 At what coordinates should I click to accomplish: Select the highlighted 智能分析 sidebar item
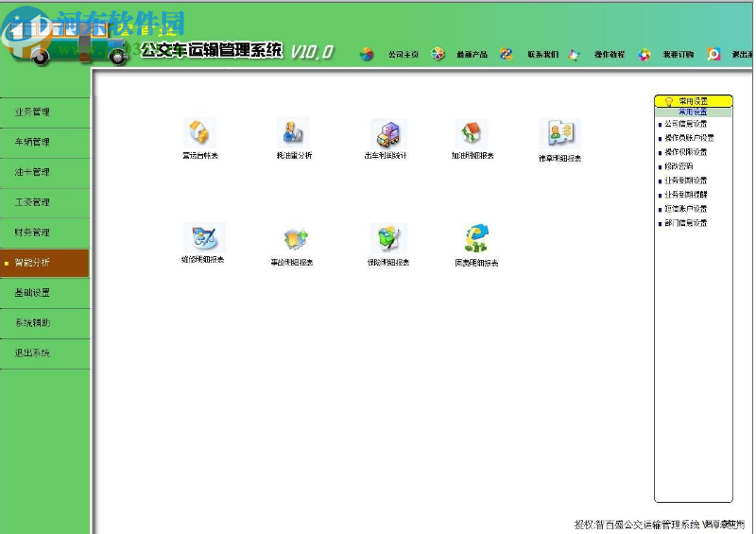point(44,263)
